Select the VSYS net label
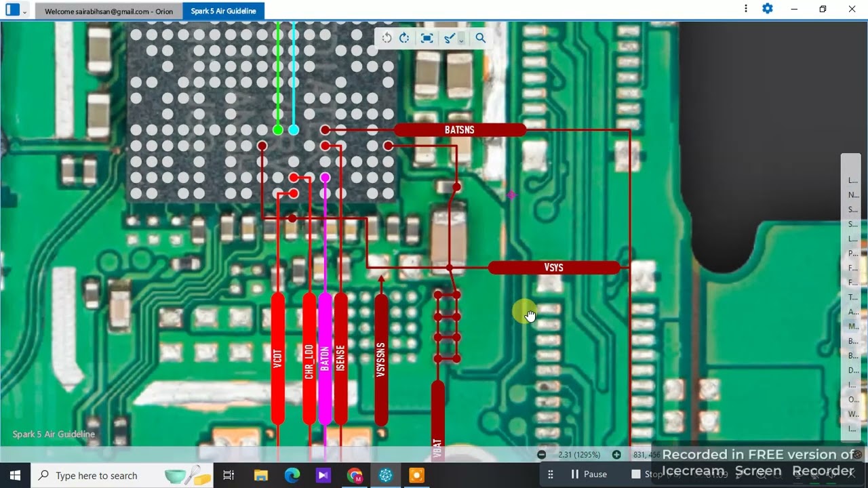Screen dimensions: 868x488 [x=554, y=268]
